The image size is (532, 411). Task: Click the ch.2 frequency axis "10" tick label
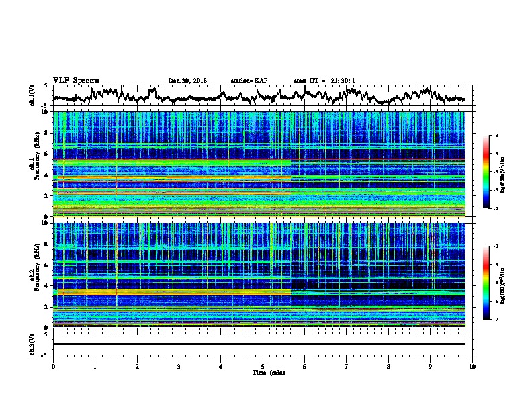(46, 223)
